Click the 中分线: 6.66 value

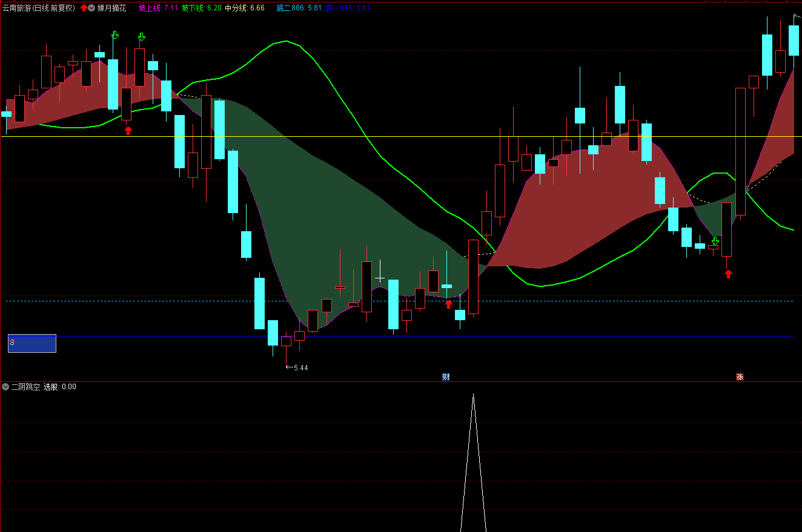[245, 8]
